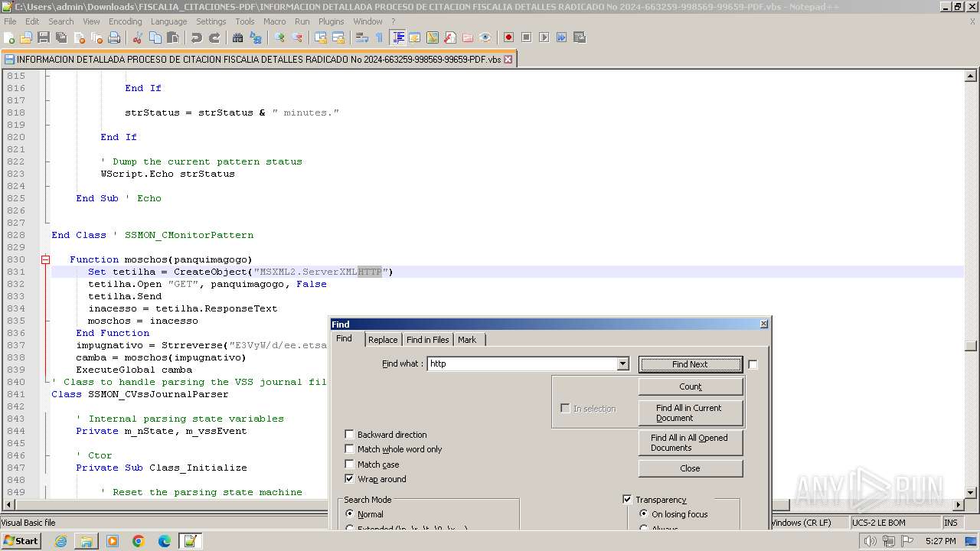Click the Save toolbar icon
This screenshot has width=980, height=551.
[x=44, y=37]
